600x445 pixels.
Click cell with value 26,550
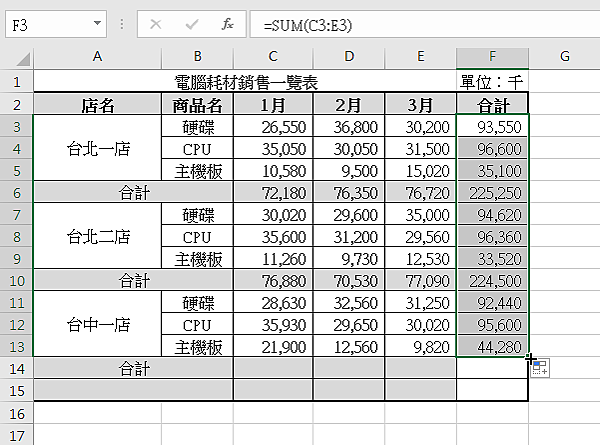pyautogui.click(x=273, y=126)
